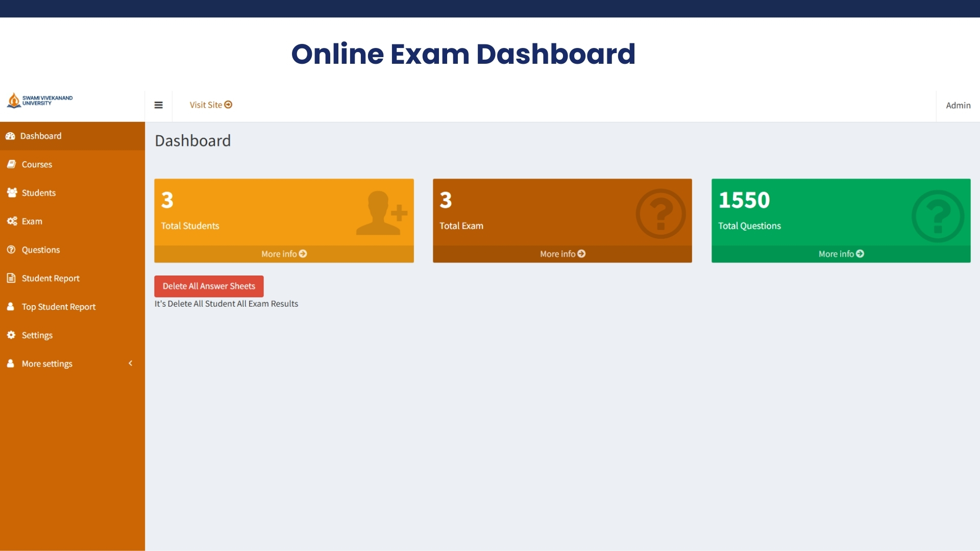Viewport: 980px width, 551px height.
Task: Toggle the sidebar with the hamburger icon
Action: 158,105
